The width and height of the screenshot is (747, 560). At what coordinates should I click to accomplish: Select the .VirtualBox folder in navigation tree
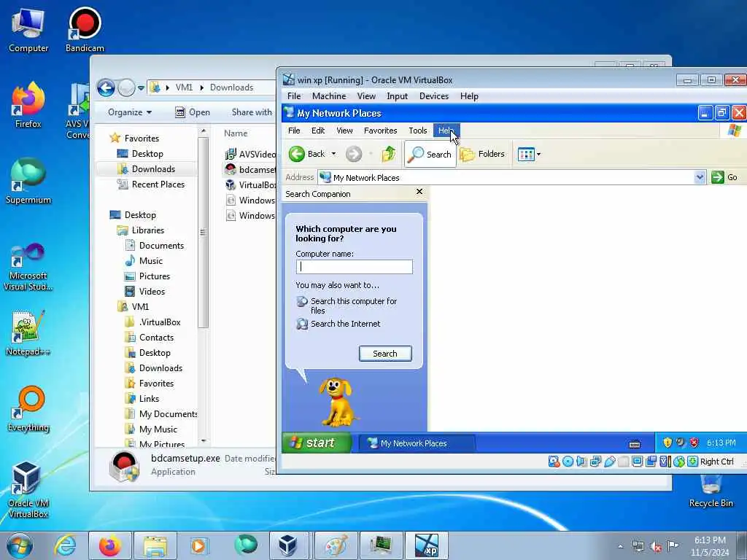pos(152,322)
